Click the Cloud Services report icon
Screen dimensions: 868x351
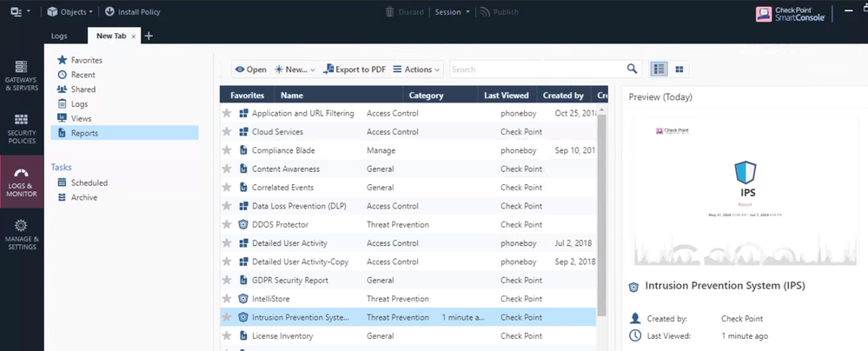click(242, 132)
